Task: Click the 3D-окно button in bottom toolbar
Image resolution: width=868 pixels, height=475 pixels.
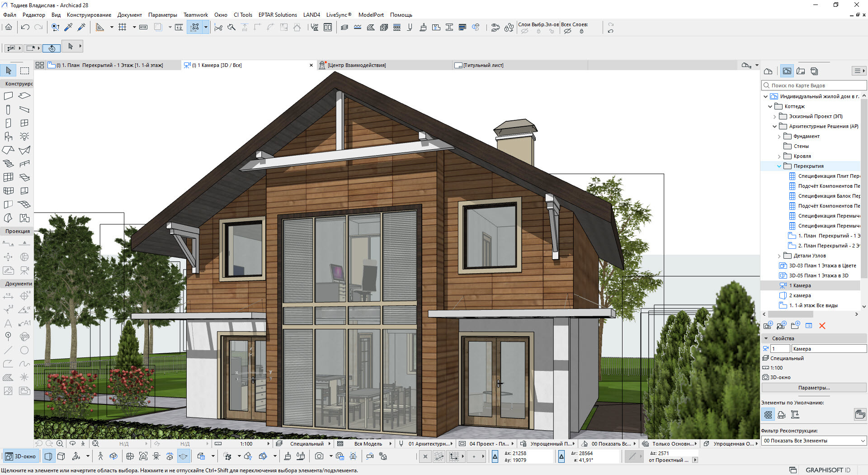Action: point(21,456)
